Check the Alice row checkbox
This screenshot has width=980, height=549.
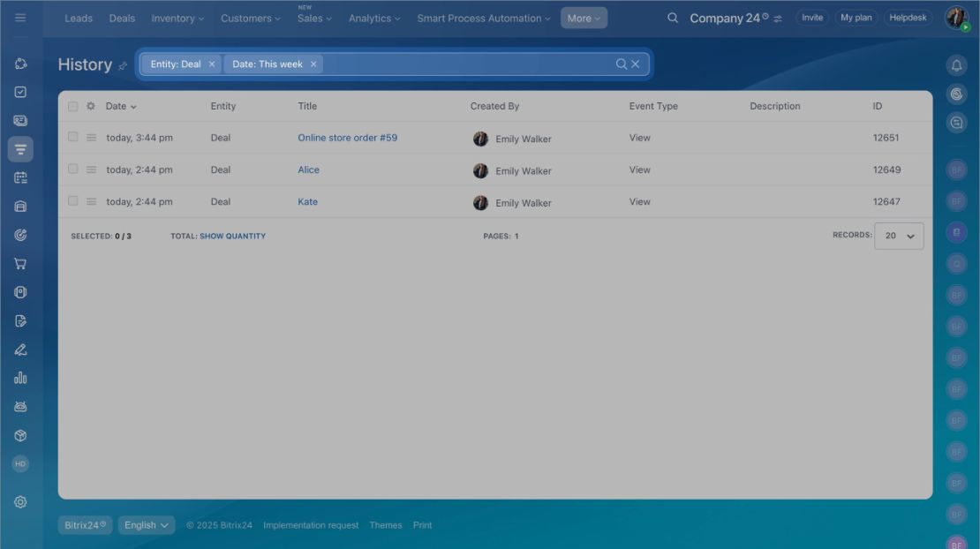pos(73,169)
